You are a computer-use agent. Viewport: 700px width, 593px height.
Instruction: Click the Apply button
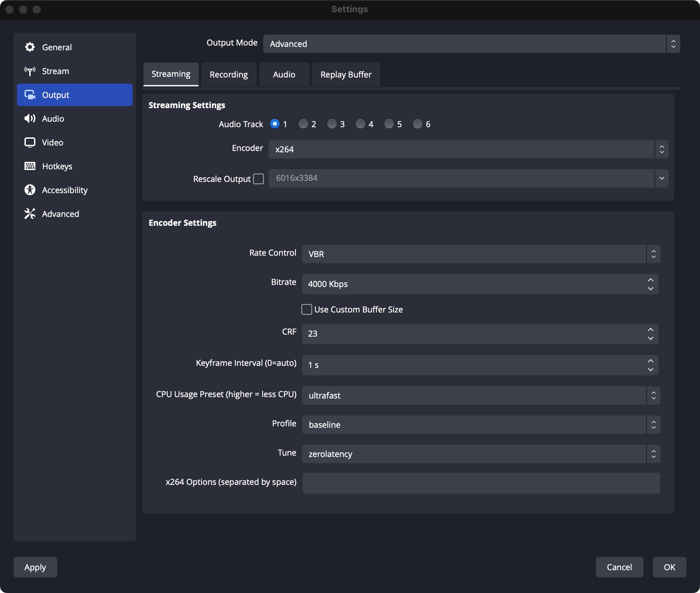coord(35,567)
